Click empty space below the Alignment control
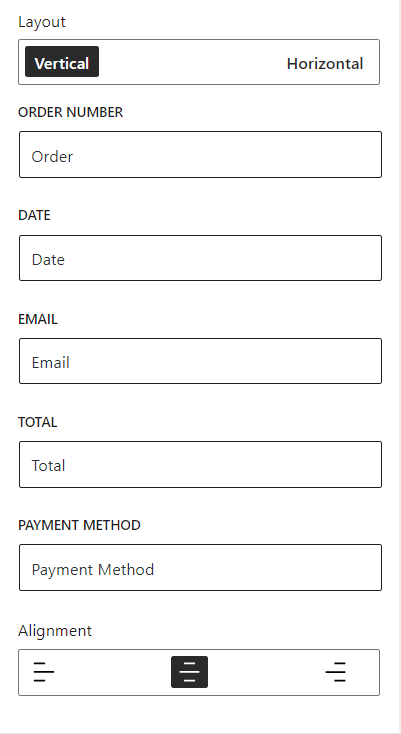The height and width of the screenshot is (734, 401). pyautogui.click(x=199, y=714)
